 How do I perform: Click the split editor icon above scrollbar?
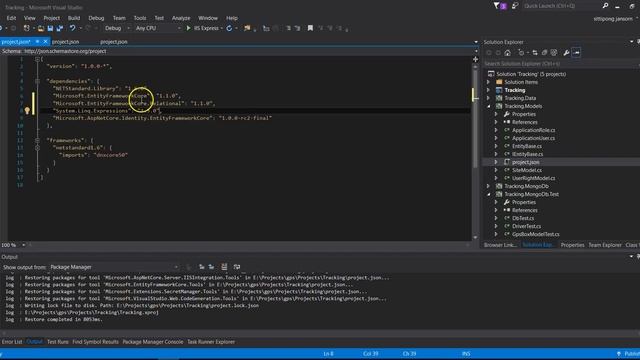476,59
